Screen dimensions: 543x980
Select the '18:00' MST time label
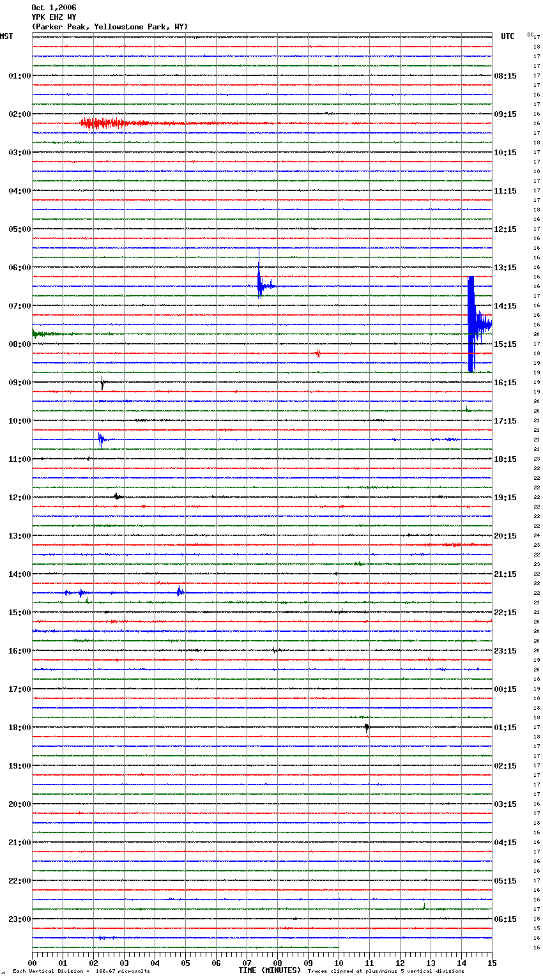coord(20,728)
